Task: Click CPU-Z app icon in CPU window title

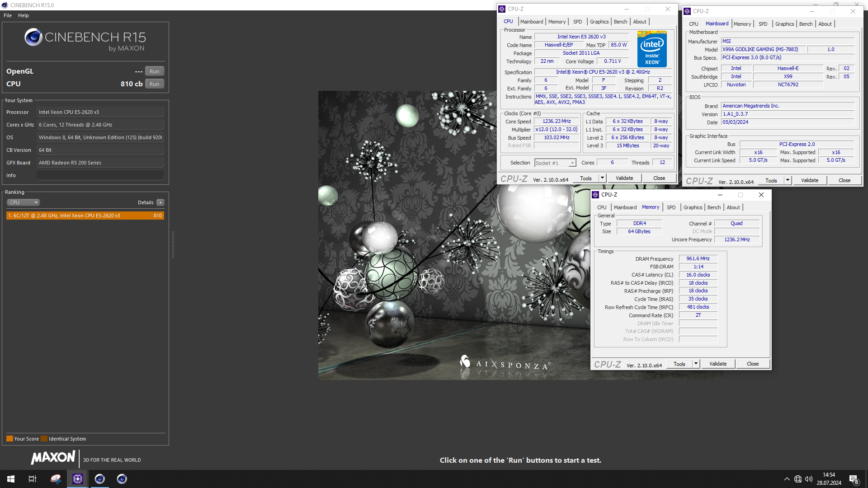Action: (x=502, y=9)
